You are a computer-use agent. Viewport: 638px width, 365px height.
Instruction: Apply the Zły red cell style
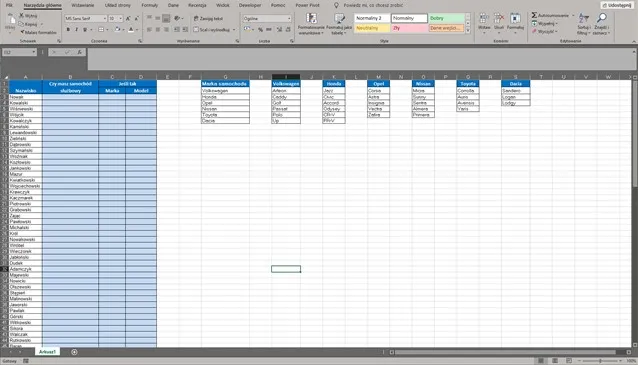(x=409, y=28)
